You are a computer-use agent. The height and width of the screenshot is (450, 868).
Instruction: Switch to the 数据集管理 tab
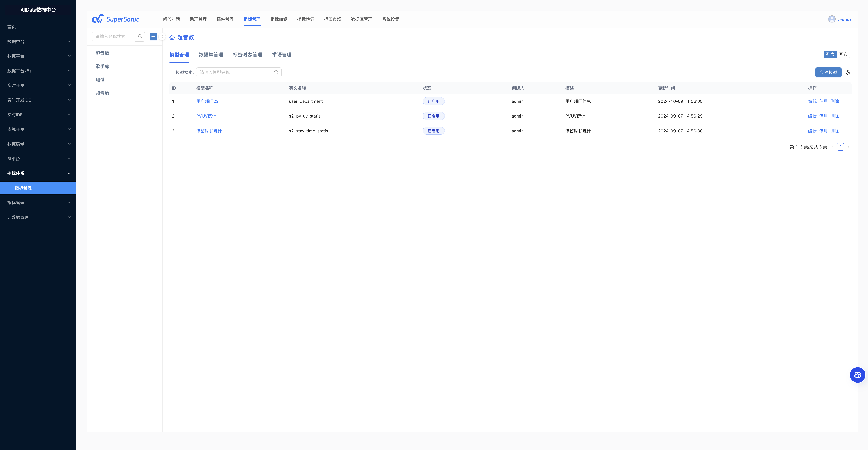pyautogui.click(x=211, y=55)
